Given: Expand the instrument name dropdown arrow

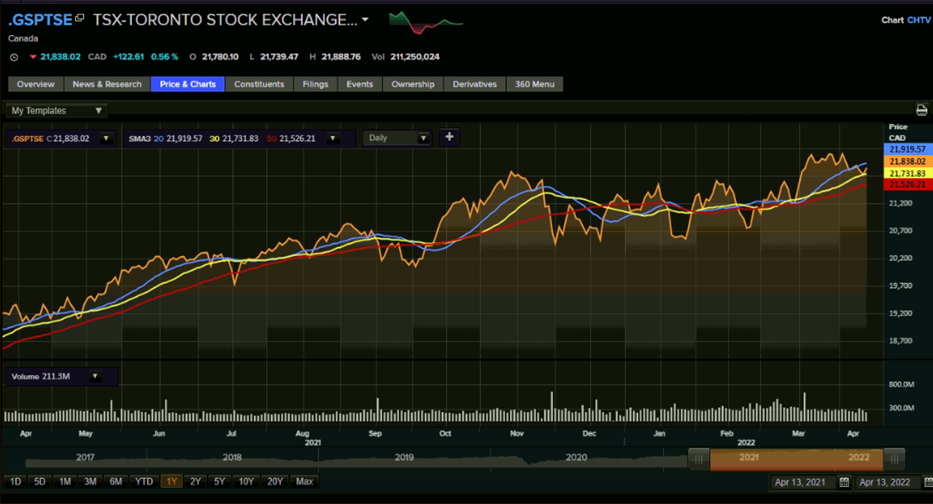Looking at the screenshot, I should click(365, 20).
